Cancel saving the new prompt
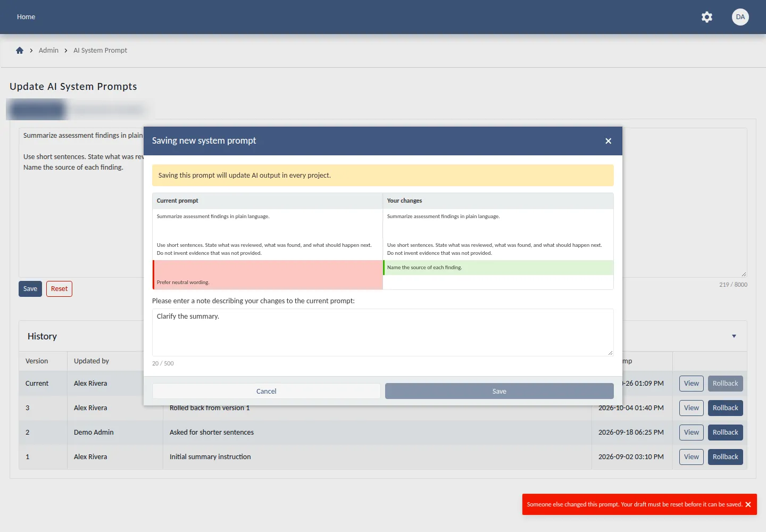The width and height of the screenshot is (766, 532). click(267, 391)
